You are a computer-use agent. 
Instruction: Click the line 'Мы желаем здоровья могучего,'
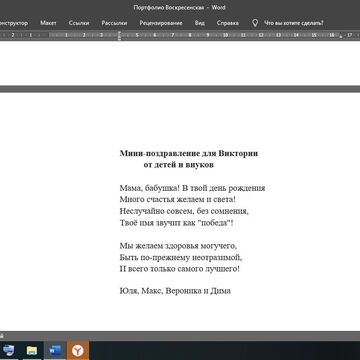(178, 246)
